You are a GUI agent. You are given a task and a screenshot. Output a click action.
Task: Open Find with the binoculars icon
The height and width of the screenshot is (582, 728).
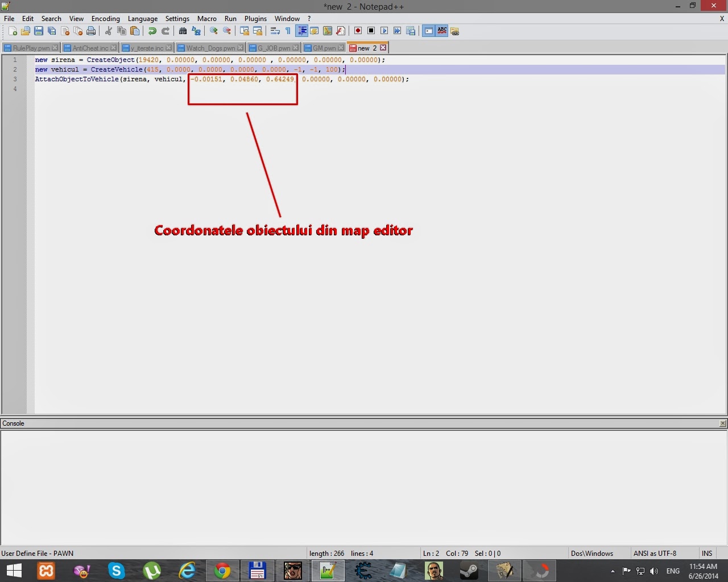183,31
